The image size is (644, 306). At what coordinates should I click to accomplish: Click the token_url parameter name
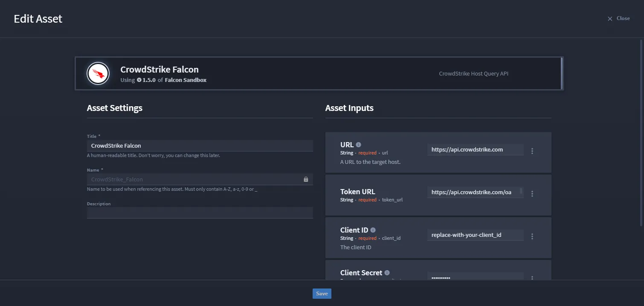coord(392,200)
